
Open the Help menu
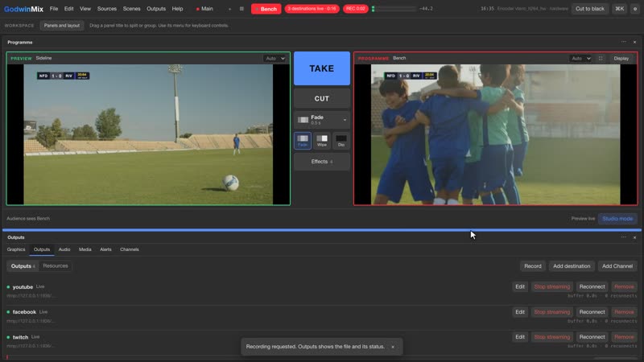177,9
